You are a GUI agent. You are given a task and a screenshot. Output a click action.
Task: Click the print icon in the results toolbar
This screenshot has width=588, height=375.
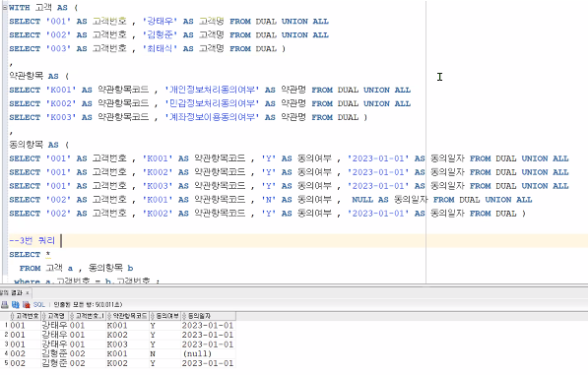coord(5,304)
